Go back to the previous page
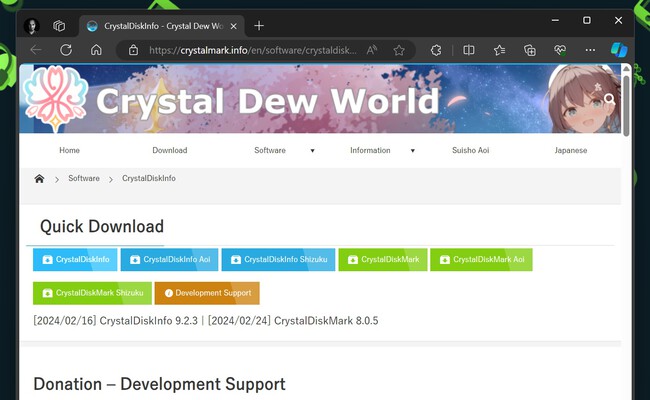650x400 pixels. (36, 50)
